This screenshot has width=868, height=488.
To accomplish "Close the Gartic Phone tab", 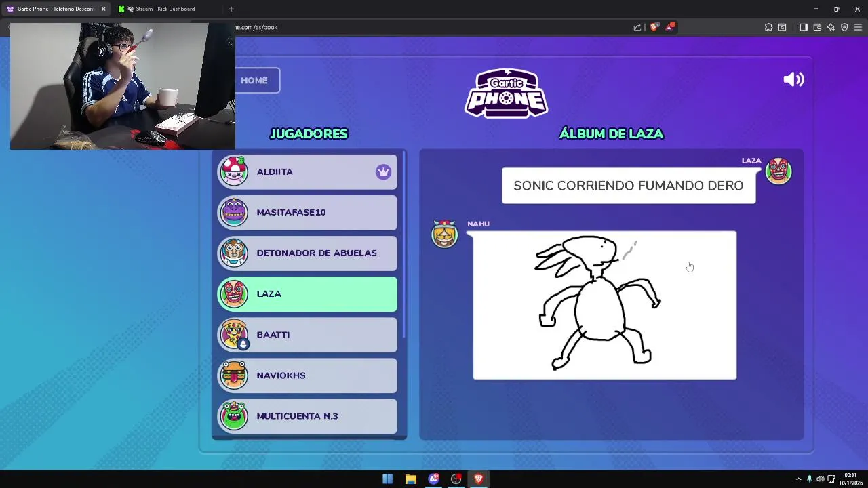I will click(x=103, y=9).
